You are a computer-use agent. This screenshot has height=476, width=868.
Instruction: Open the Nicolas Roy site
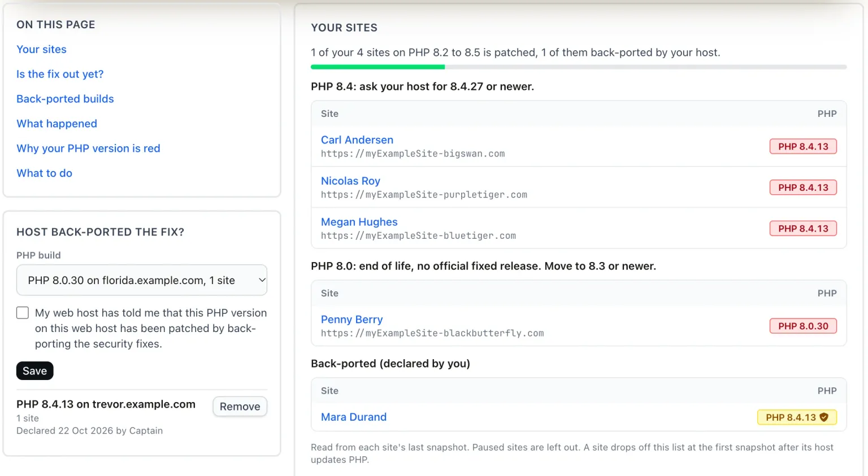pyautogui.click(x=350, y=181)
